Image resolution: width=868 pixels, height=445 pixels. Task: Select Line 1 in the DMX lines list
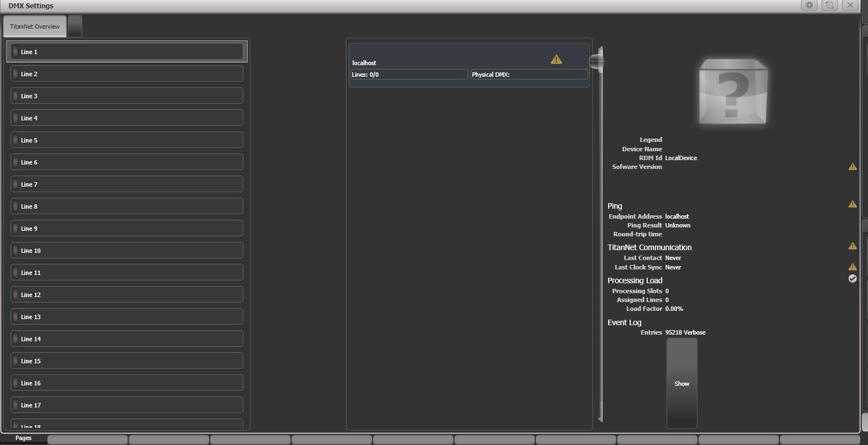(x=127, y=51)
